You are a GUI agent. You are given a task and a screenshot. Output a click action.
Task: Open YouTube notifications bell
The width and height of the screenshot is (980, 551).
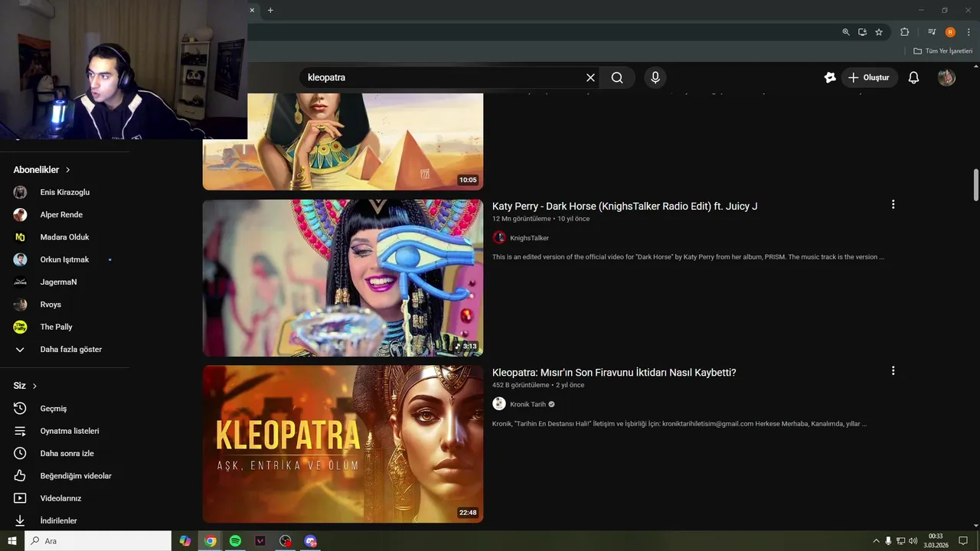point(913,77)
